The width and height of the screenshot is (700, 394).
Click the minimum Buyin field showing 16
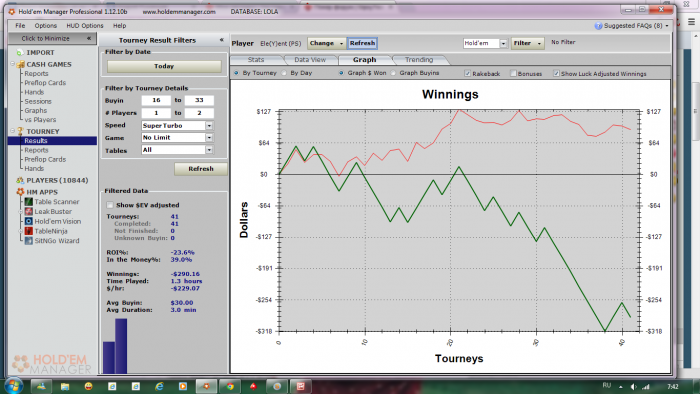pyautogui.click(x=156, y=100)
